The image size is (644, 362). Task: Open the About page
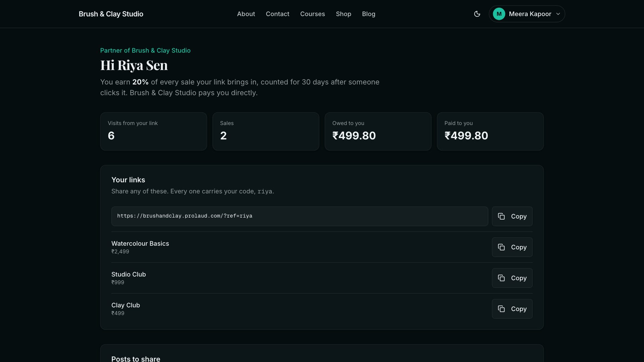pos(246,14)
